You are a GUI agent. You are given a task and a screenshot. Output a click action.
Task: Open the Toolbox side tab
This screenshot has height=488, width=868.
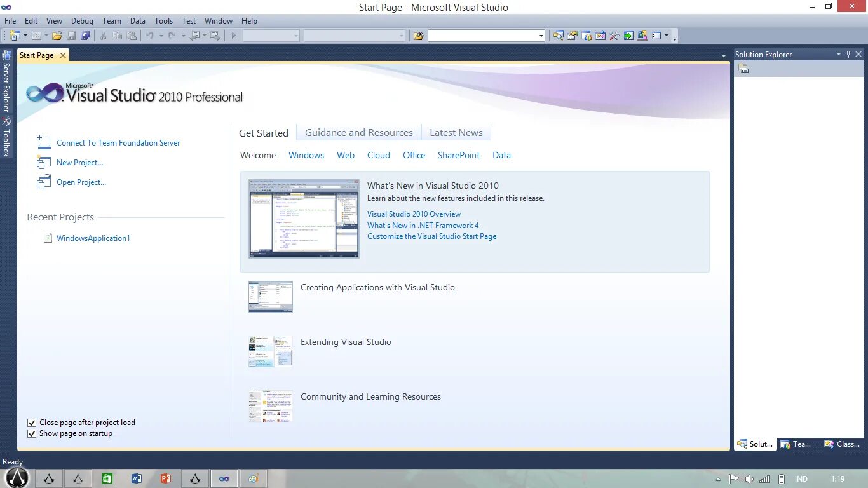click(6, 137)
